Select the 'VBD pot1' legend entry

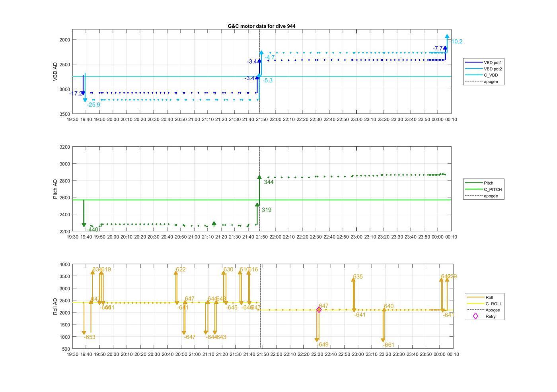pos(484,62)
